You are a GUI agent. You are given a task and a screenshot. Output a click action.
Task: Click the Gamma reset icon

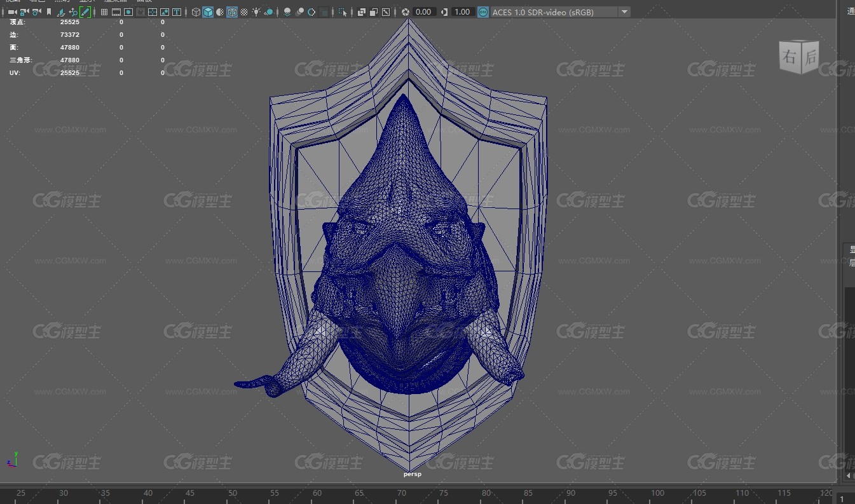click(444, 12)
